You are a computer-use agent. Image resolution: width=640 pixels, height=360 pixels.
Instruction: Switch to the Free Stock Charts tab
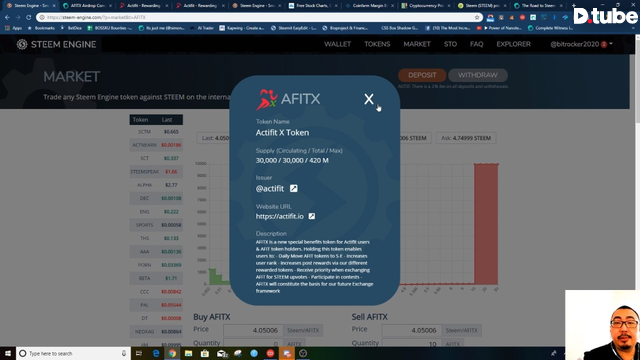312,6
